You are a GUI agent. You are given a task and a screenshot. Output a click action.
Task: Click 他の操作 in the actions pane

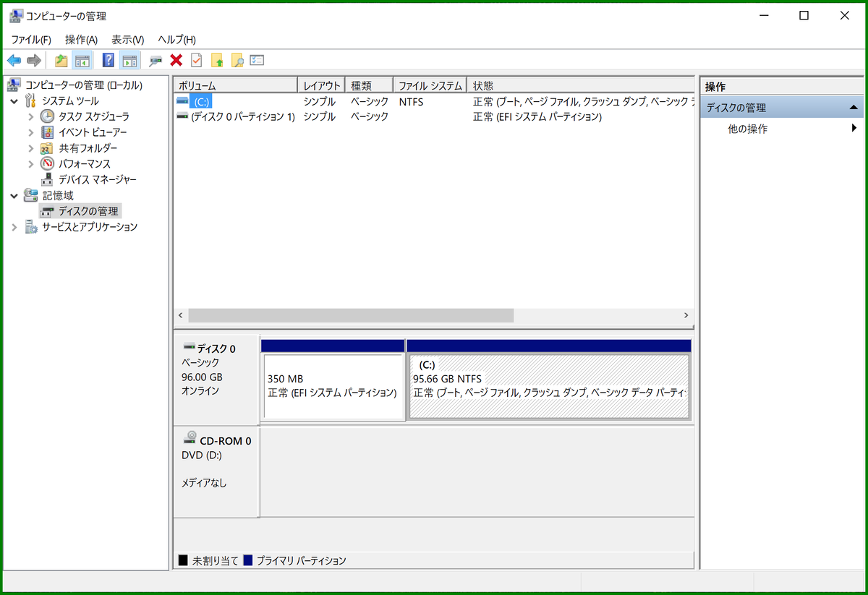[748, 129]
